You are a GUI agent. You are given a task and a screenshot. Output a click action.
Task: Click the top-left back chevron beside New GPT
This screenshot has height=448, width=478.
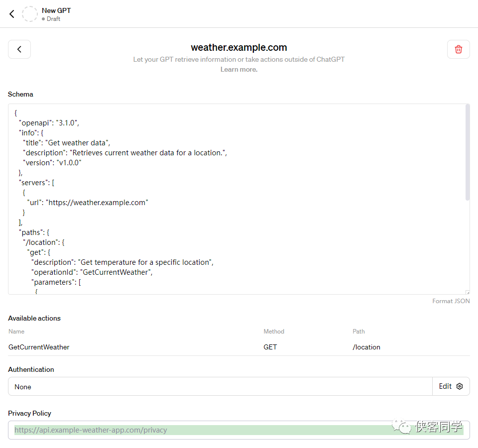(x=12, y=14)
